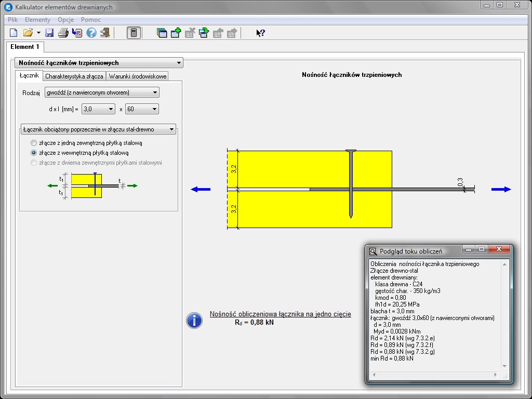Open the Elementy menu
Screen dimensions: 532x399
(x=37, y=20)
